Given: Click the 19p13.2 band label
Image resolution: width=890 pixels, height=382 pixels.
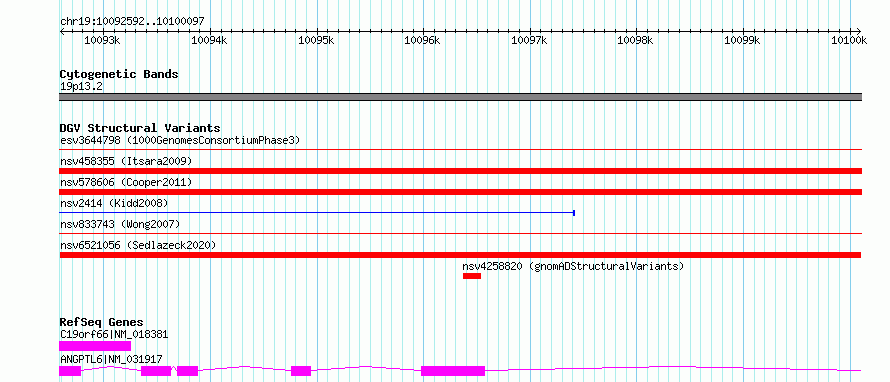Looking at the screenshot, I should pos(81,87).
